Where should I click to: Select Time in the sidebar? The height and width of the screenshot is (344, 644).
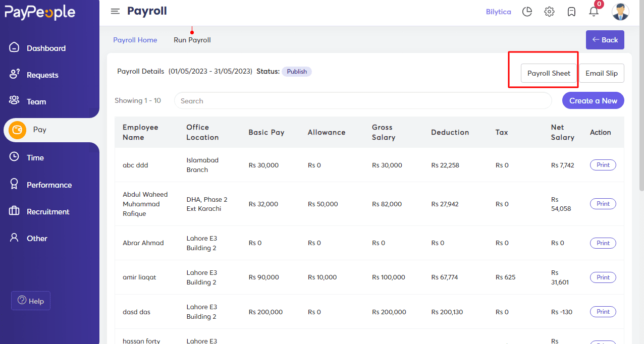click(35, 158)
